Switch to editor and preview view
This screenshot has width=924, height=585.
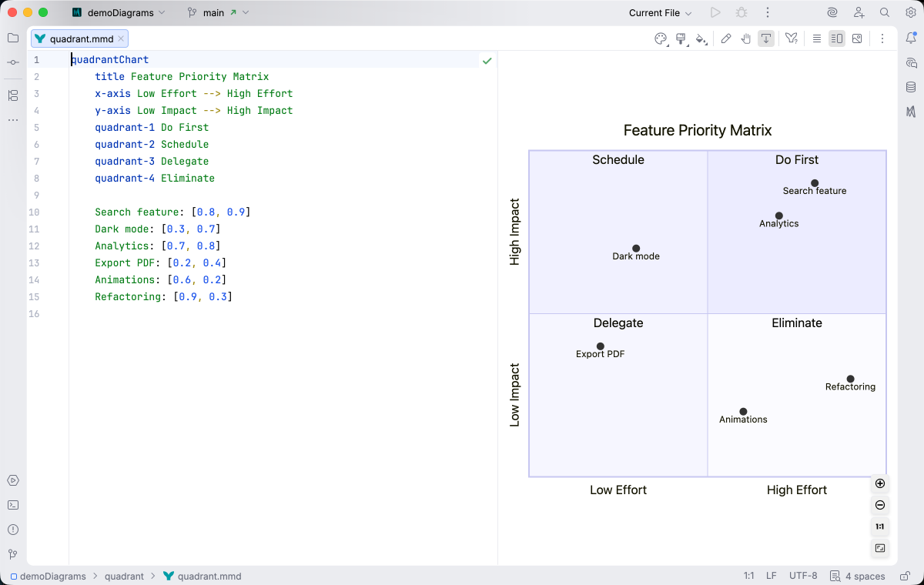click(x=837, y=38)
